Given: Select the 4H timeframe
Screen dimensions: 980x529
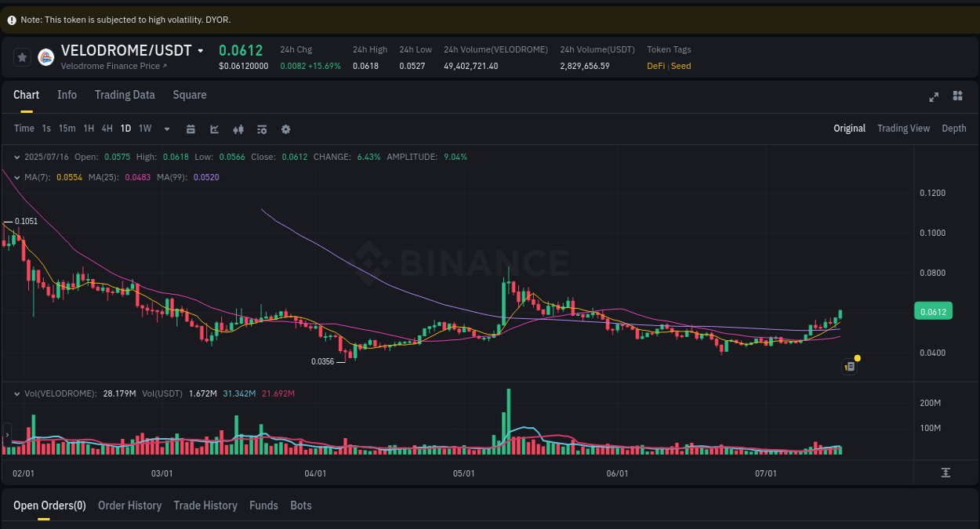Looking at the screenshot, I should click(107, 129).
